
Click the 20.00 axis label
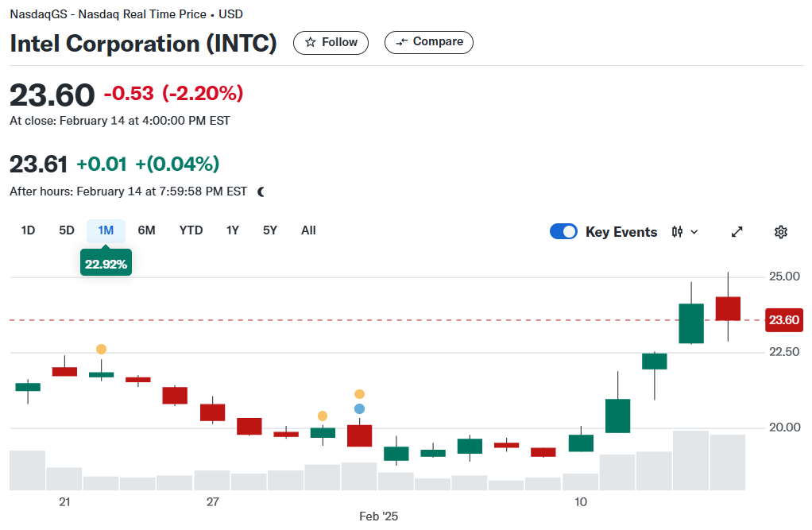(x=784, y=427)
